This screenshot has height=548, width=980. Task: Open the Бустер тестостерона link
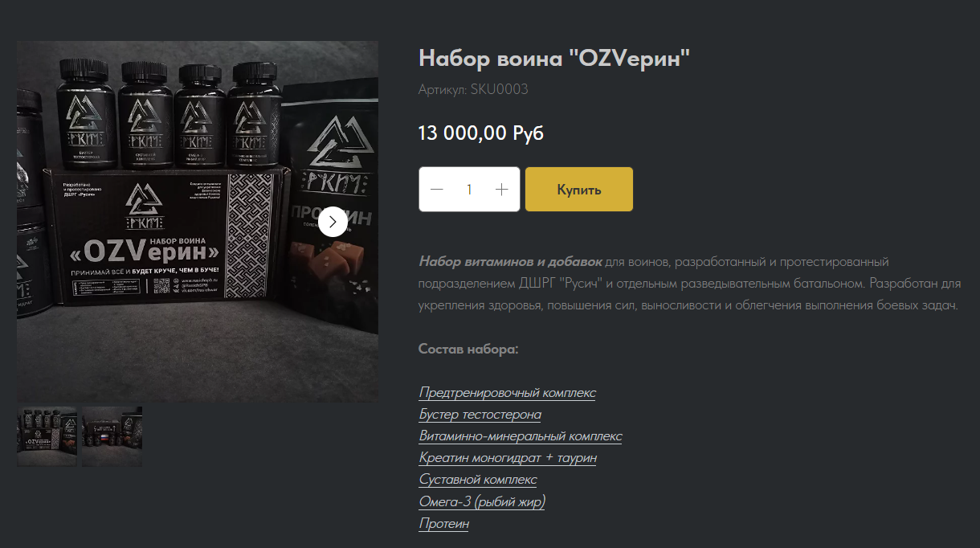coord(480,415)
